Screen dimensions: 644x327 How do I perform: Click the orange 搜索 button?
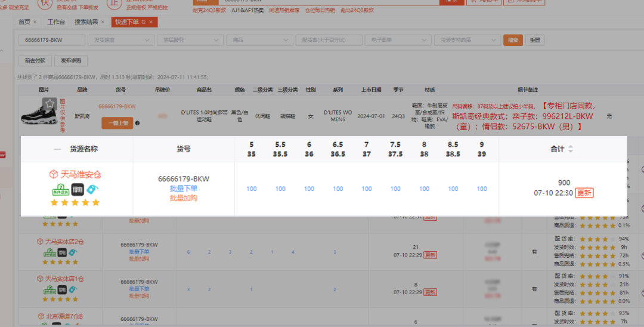[x=512, y=40]
